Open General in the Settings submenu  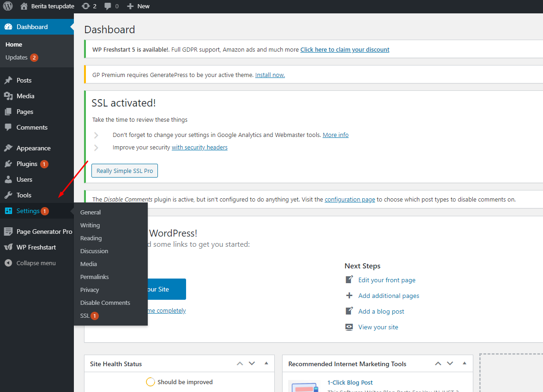coord(90,212)
